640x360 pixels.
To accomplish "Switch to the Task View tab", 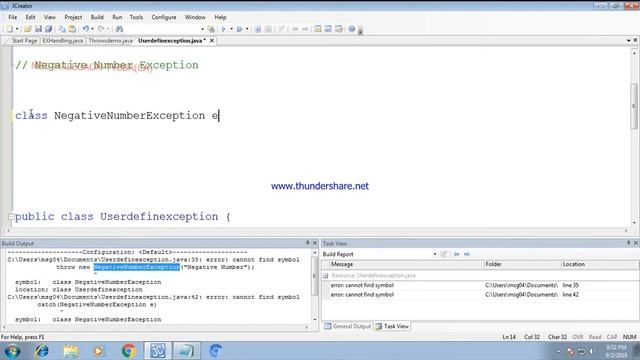I will click(392, 326).
